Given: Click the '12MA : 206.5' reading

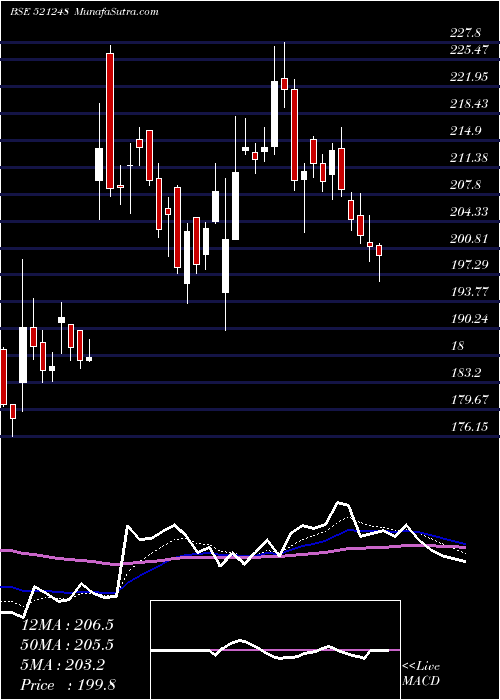Looking at the screenshot, I should [x=68, y=625].
